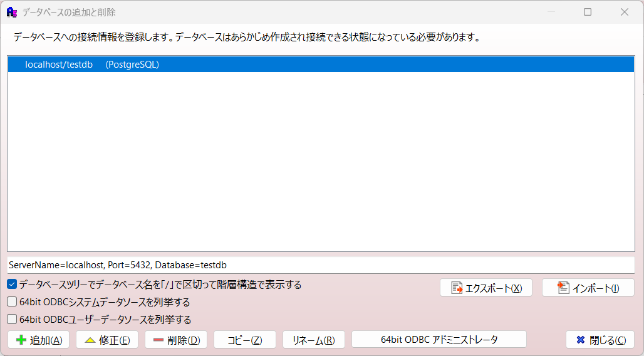Click the blue X icon on 閉じる button
The image size is (644, 356).
click(x=580, y=340)
